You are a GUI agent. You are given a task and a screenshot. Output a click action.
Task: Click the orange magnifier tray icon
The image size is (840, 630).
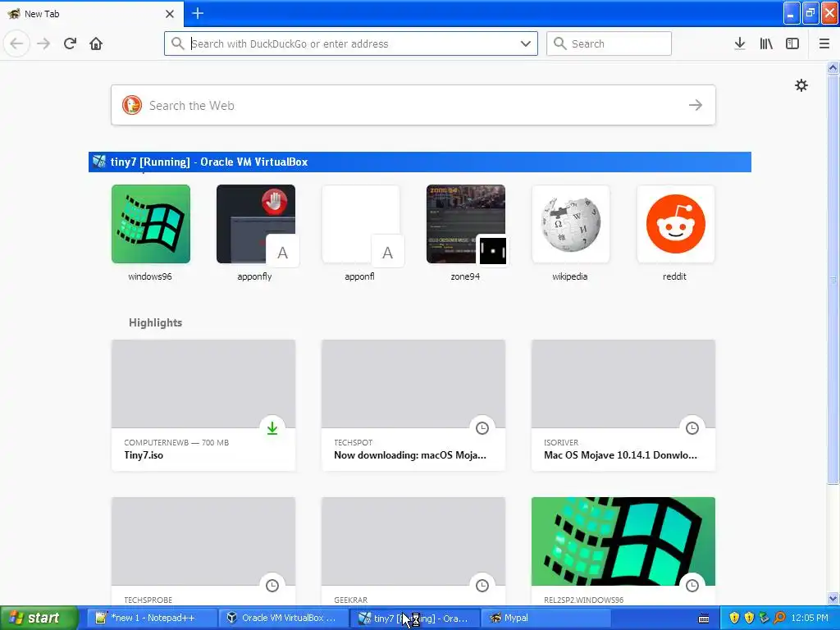tap(780, 618)
